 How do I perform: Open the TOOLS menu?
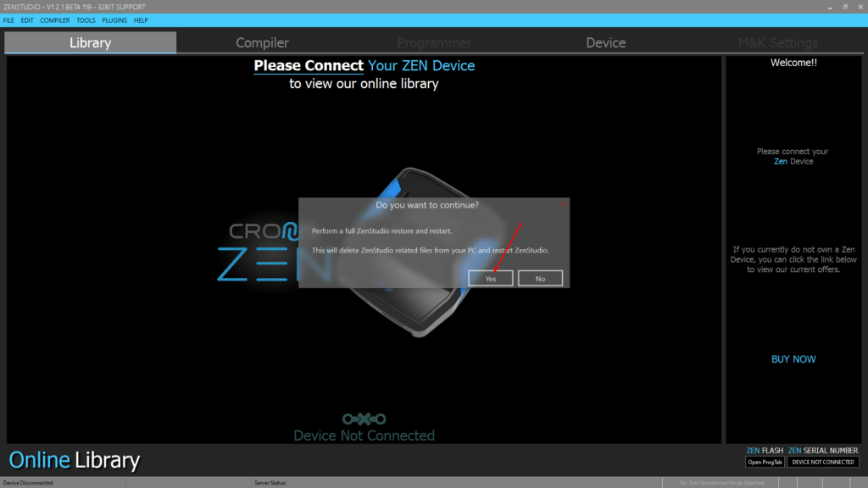[86, 20]
